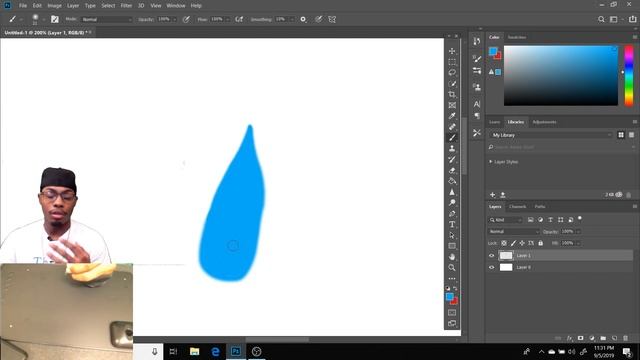This screenshot has width=640, height=360.
Task: Open the My Library dropdown
Action: [551, 135]
